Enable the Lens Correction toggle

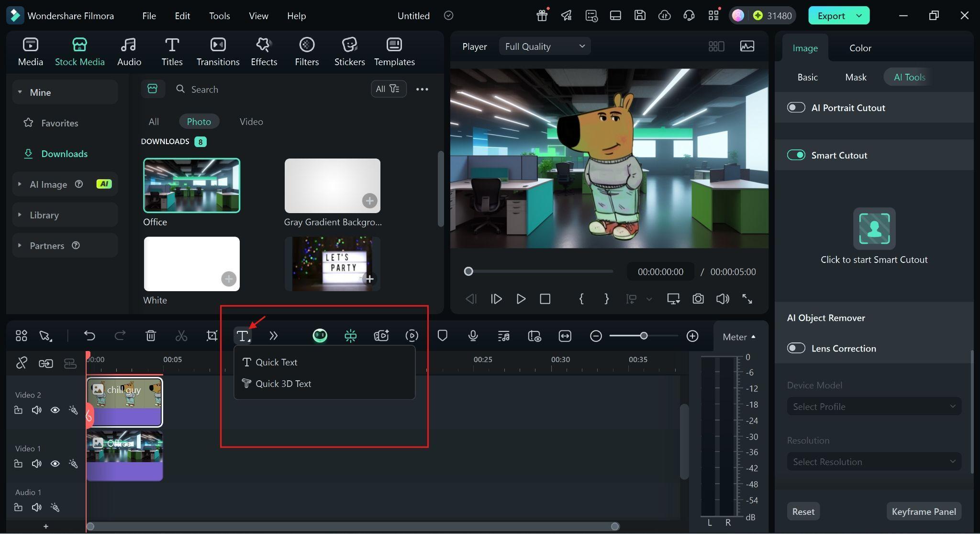796,348
